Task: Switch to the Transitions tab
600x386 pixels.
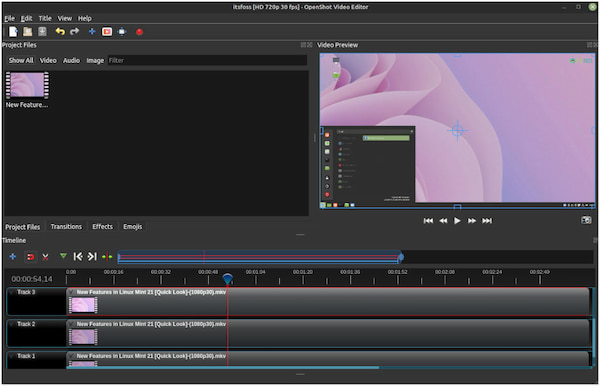Action: pyautogui.click(x=66, y=227)
